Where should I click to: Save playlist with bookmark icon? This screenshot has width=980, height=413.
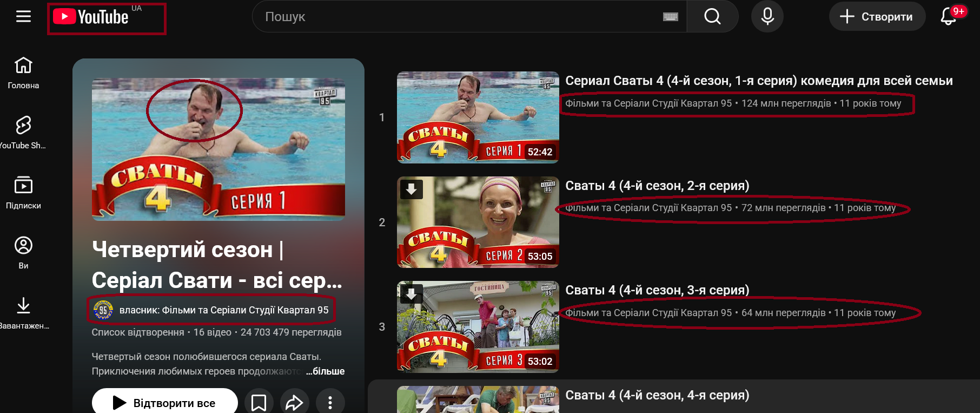(259, 403)
